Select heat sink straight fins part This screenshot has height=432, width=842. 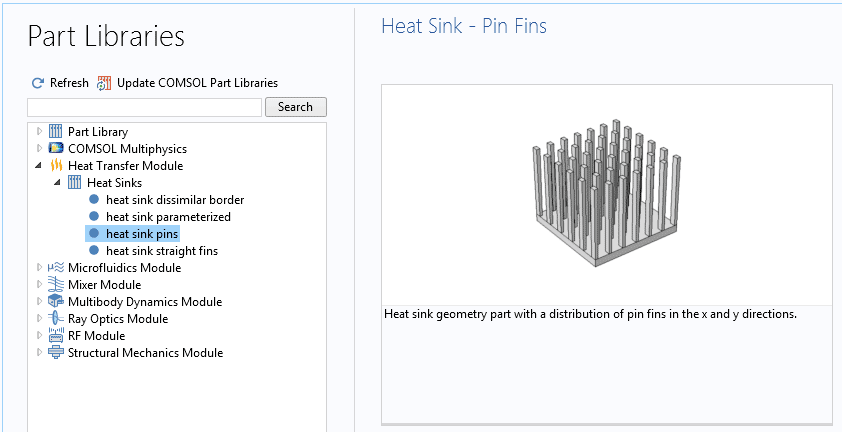click(x=161, y=251)
